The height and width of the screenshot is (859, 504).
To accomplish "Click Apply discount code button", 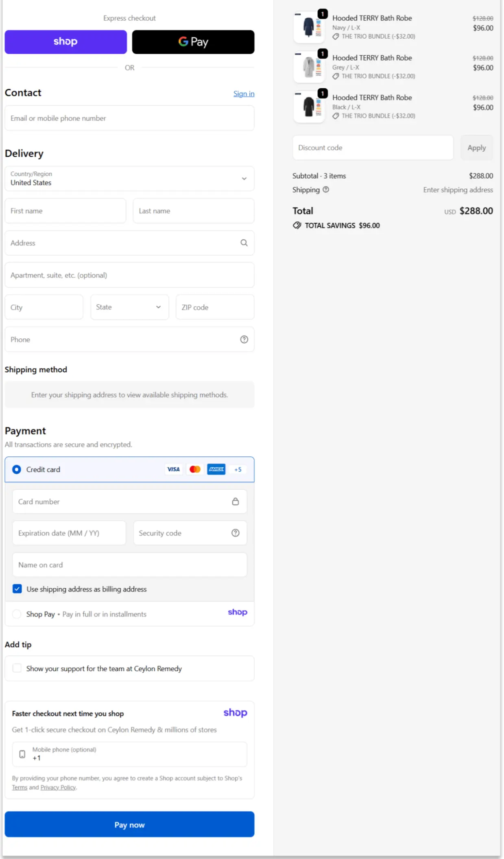I will [x=476, y=148].
